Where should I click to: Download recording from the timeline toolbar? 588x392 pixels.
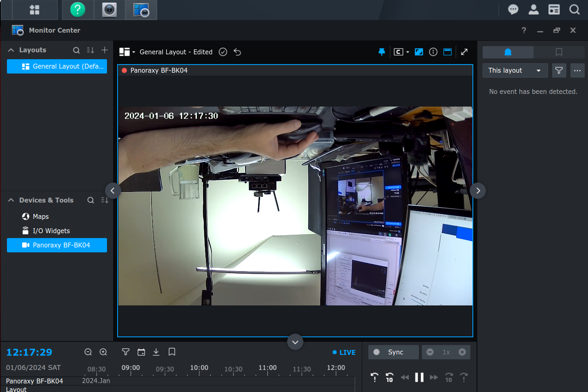[x=156, y=352]
